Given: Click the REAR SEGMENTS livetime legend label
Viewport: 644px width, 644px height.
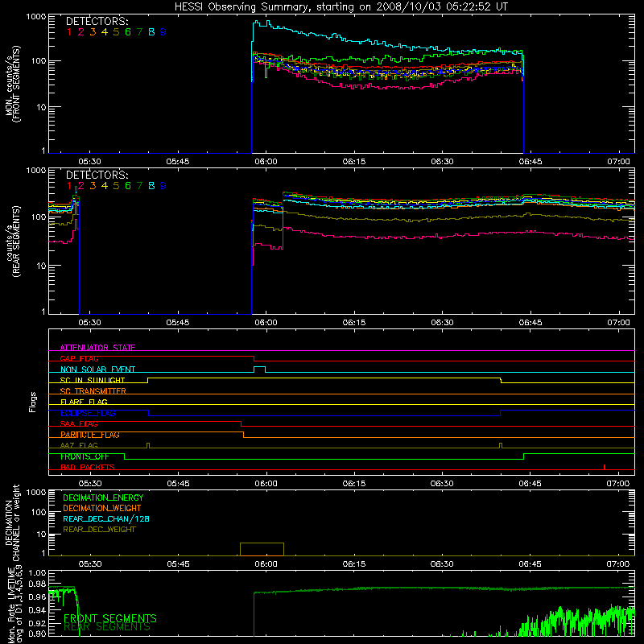Looking at the screenshot, I should [x=107, y=627].
